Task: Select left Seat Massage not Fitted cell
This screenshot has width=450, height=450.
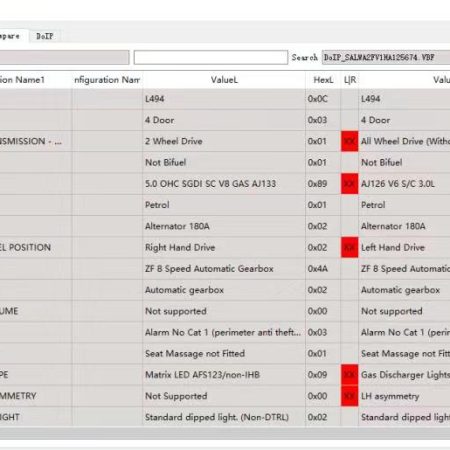Action: tap(224, 354)
